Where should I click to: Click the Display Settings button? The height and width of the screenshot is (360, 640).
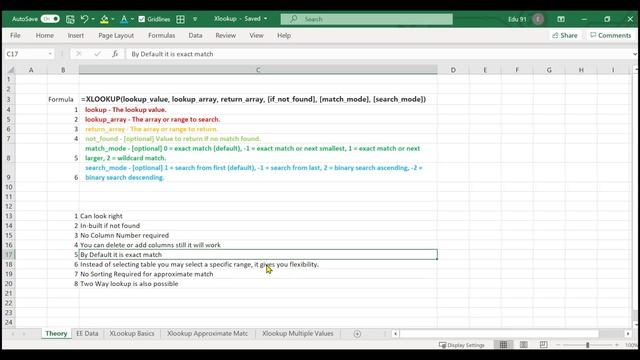click(462, 345)
